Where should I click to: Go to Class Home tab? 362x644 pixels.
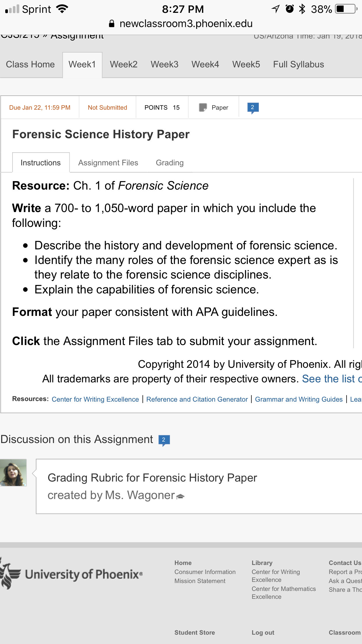coord(30,64)
